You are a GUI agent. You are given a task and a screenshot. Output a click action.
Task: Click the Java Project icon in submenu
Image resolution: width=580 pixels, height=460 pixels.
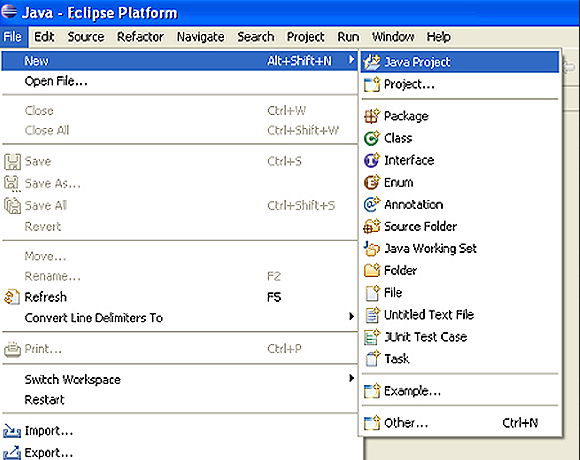(x=372, y=62)
